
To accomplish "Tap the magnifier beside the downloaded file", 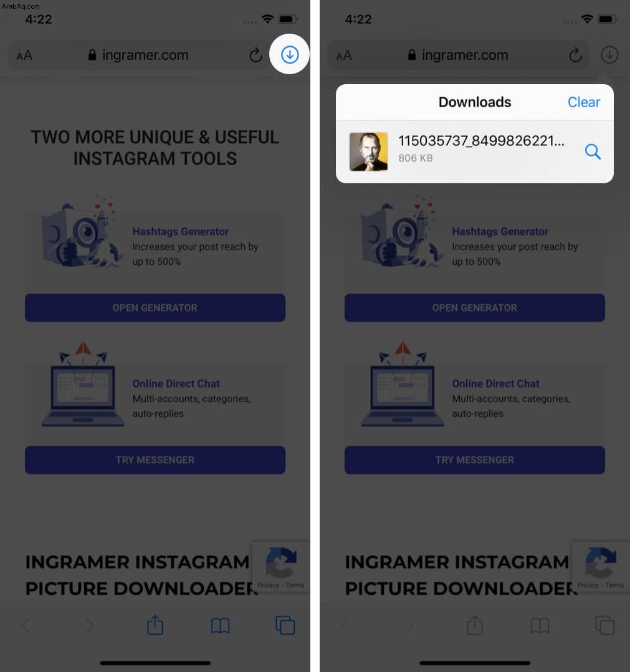I will point(593,151).
